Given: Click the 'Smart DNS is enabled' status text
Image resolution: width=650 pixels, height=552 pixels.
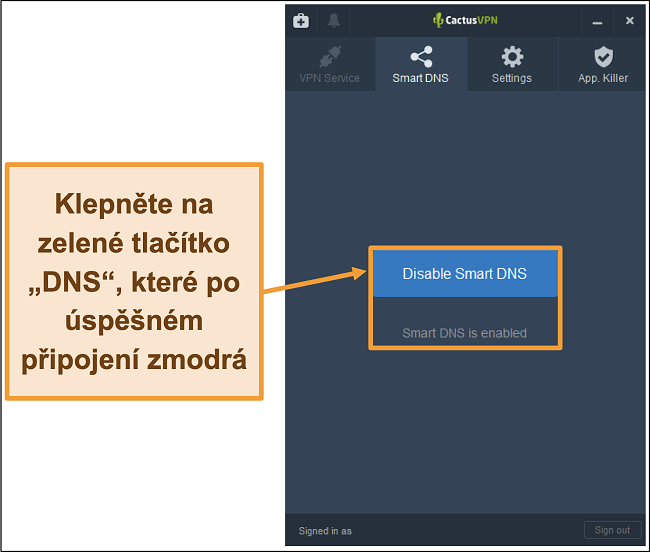Looking at the screenshot, I should [464, 333].
